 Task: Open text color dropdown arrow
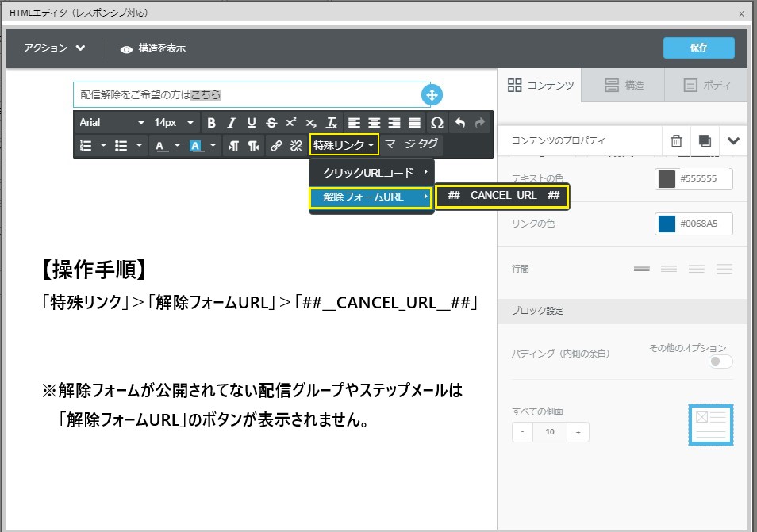(x=177, y=146)
